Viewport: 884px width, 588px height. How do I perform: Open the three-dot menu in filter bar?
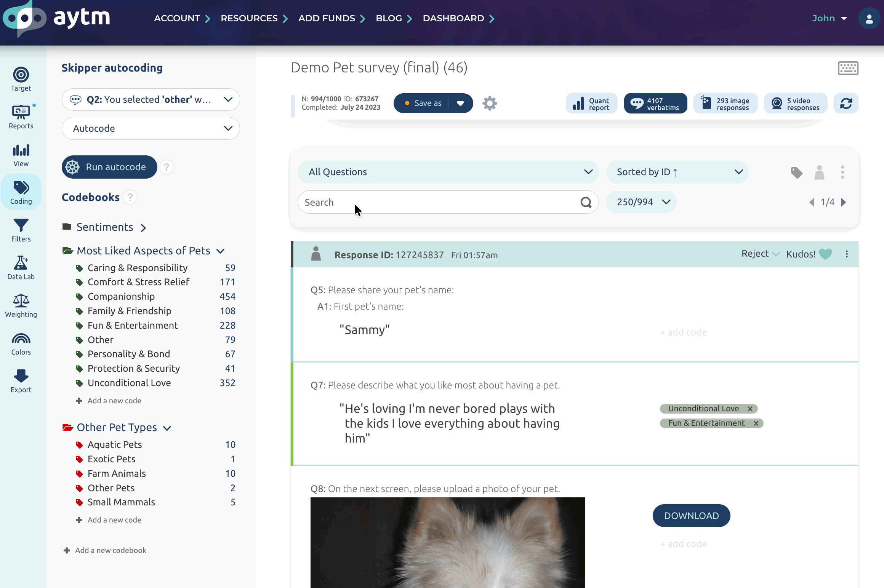point(843,172)
